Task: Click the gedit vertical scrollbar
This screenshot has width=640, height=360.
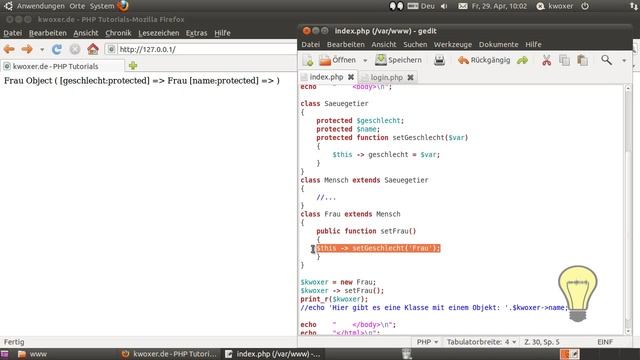Action: pyautogui.click(x=628, y=210)
